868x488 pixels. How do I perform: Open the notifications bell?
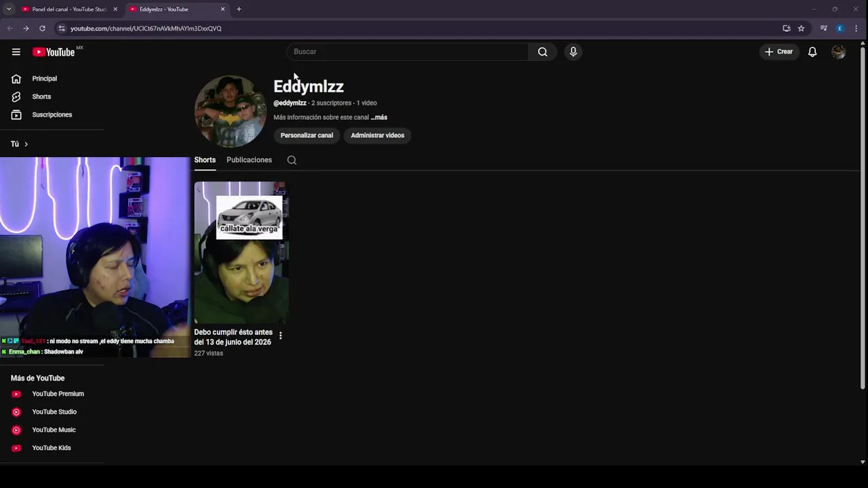pos(812,52)
